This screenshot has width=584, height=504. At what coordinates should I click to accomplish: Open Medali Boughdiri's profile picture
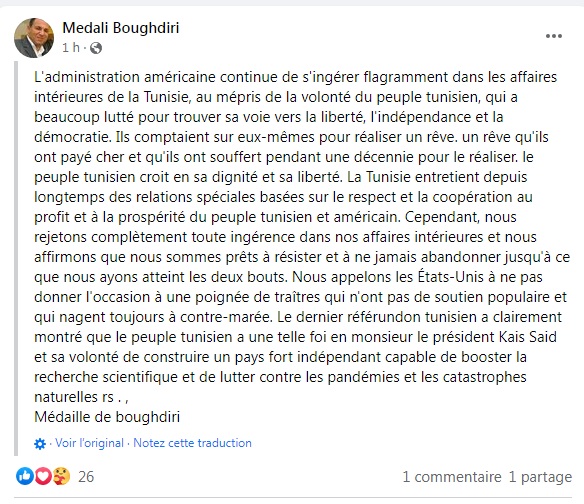pyautogui.click(x=34, y=38)
